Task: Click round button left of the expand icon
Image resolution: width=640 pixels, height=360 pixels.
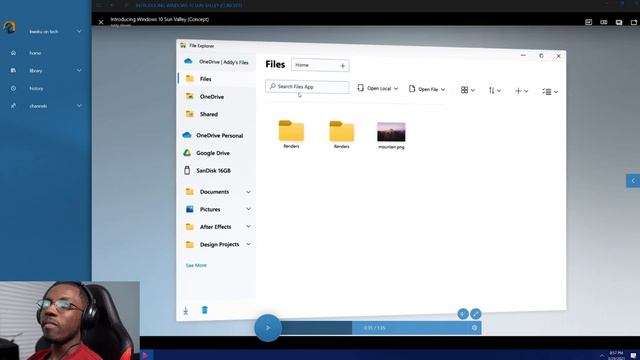Action: (x=463, y=314)
